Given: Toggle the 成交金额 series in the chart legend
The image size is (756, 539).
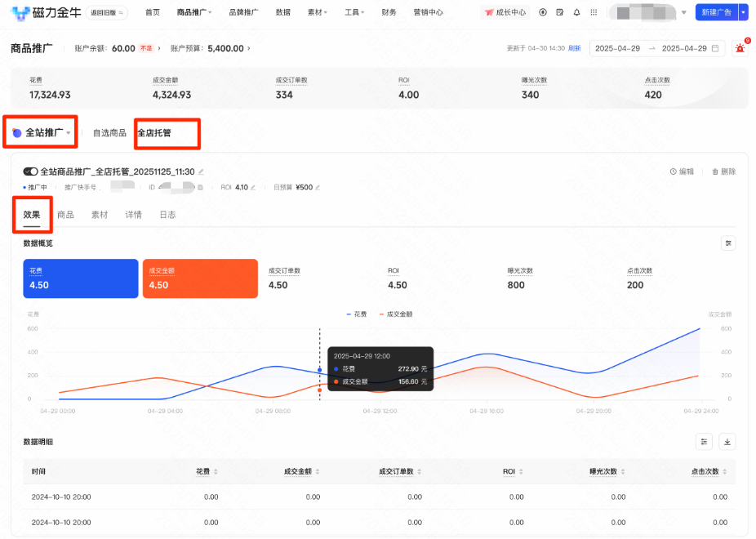Looking at the screenshot, I should 396,314.
